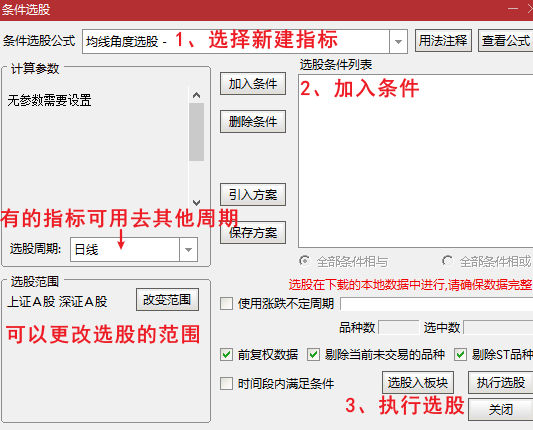Click the 选股条件列表 list box
The width and height of the screenshot is (533, 430).
coord(416,161)
